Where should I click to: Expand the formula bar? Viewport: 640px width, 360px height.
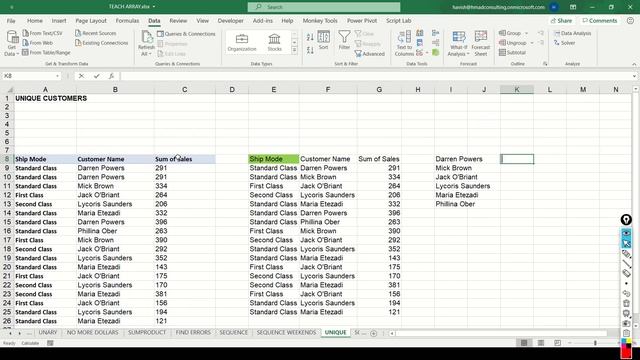634,76
